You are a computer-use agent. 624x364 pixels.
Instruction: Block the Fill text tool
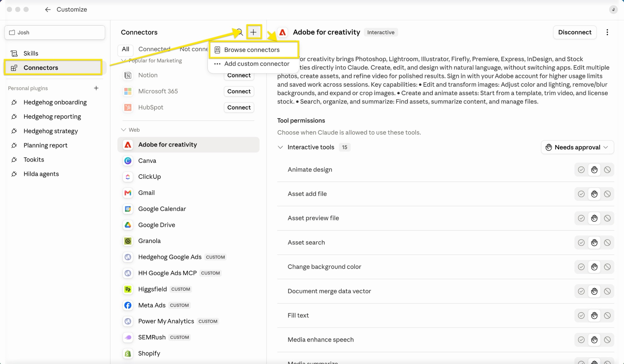pyautogui.click(x=607, y=316)
